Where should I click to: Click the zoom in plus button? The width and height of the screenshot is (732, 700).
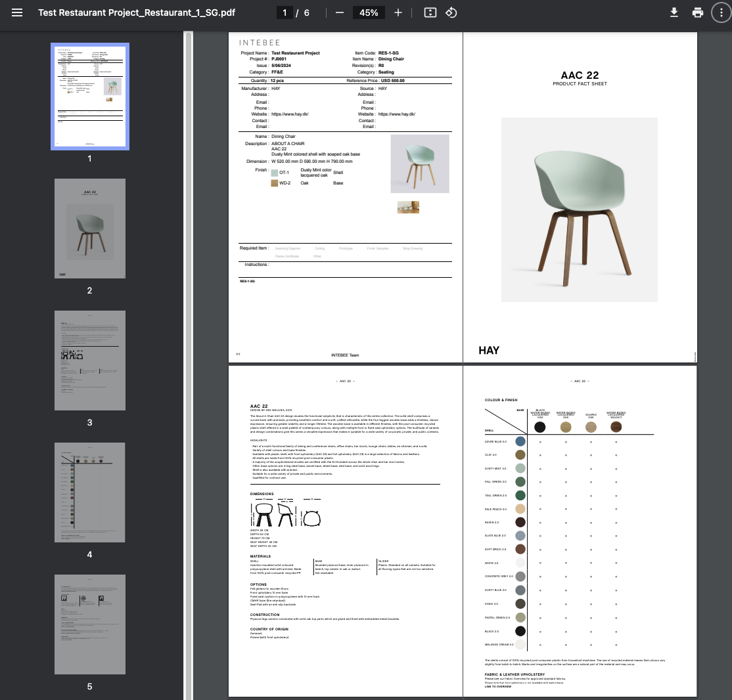tap(398, 12)
